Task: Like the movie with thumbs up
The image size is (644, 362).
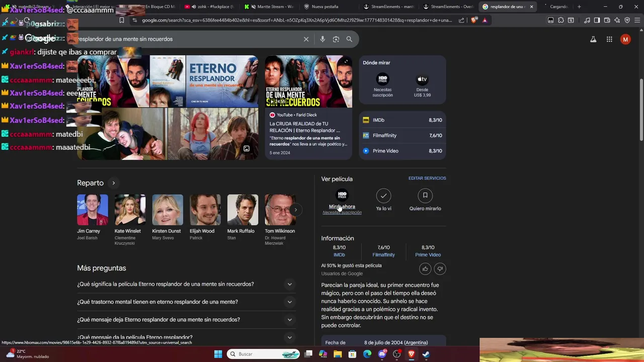Action: [425, 269]
